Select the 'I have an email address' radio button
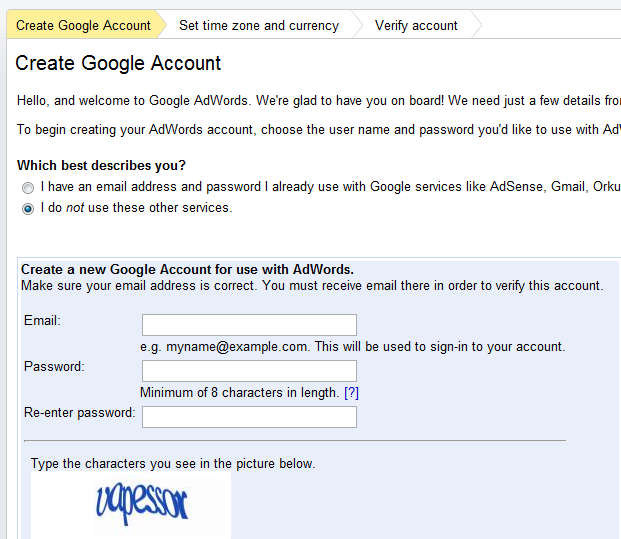The height and width of the screenshot is (539, 621). (x=28, y=188)
